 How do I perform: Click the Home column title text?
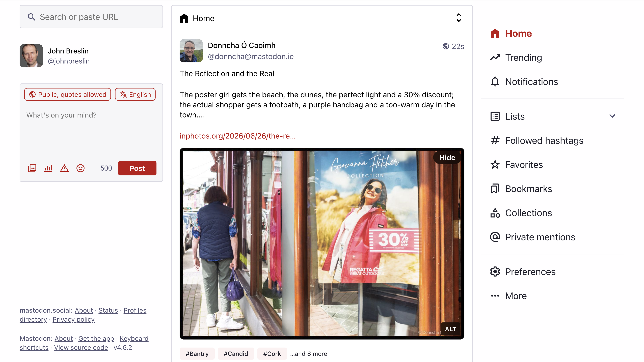[203, 18]
